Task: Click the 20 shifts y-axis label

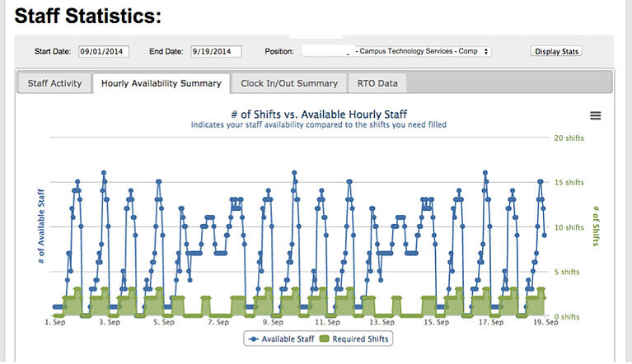Action: 568,138
